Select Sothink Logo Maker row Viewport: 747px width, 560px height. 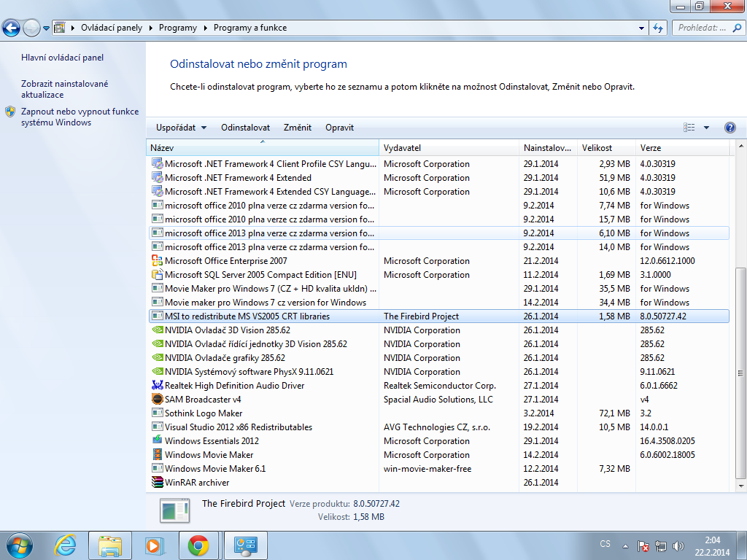click(438, 413)
